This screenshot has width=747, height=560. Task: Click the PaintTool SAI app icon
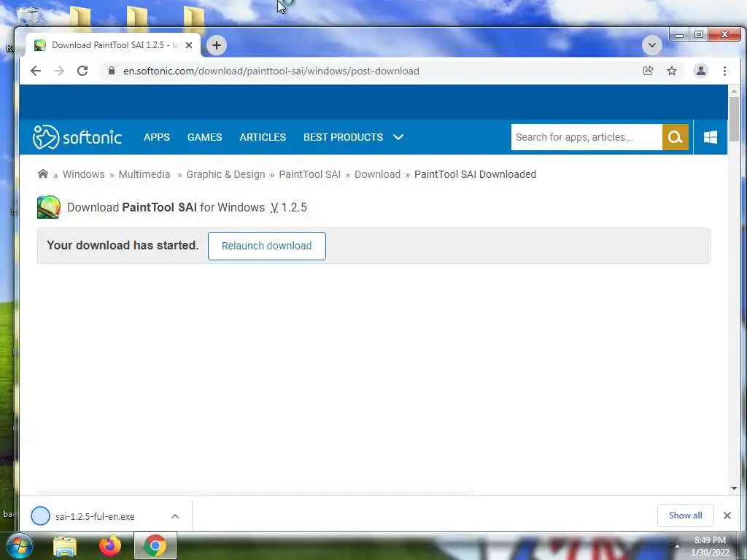point(49,207)
